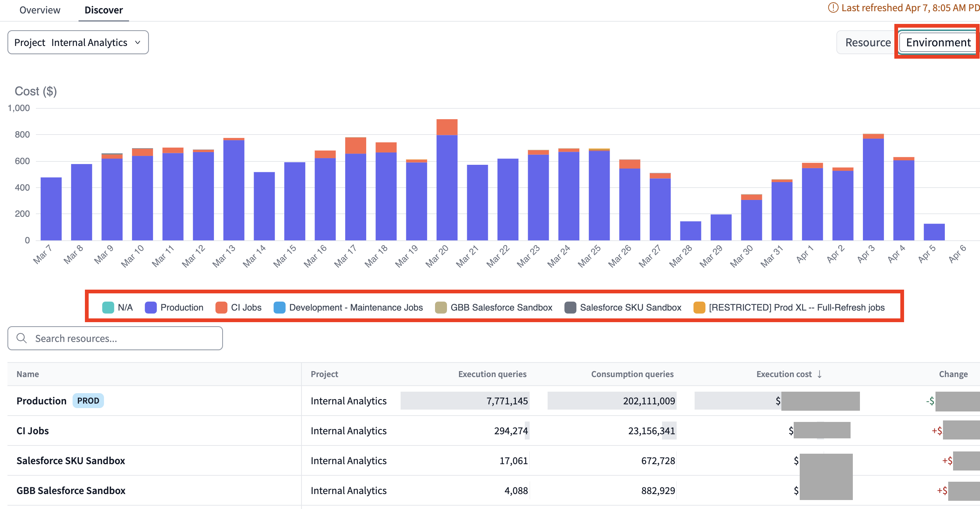Toggle the Production legend series
The width and height of the screenshot is (980, 509).
[151, 308]
